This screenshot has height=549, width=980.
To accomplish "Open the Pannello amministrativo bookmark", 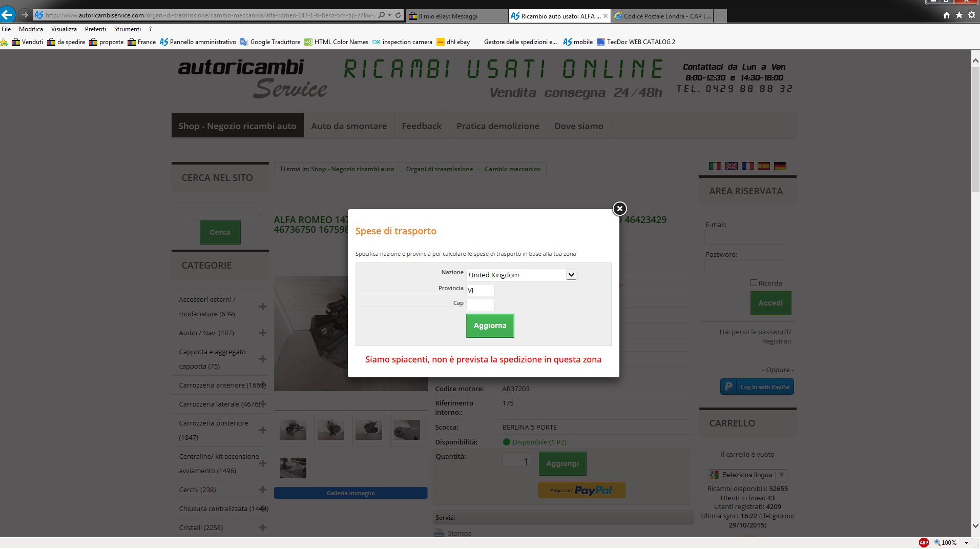I will coord(198,42).
